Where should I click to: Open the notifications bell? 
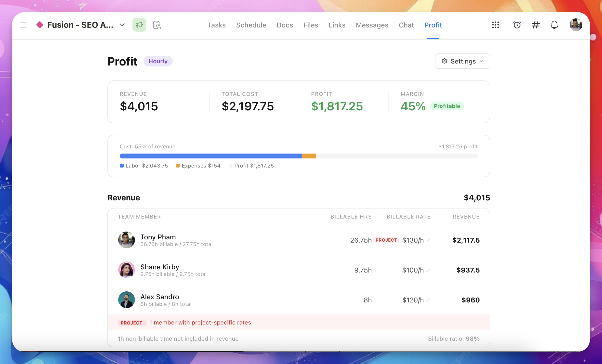click(554, 25)
